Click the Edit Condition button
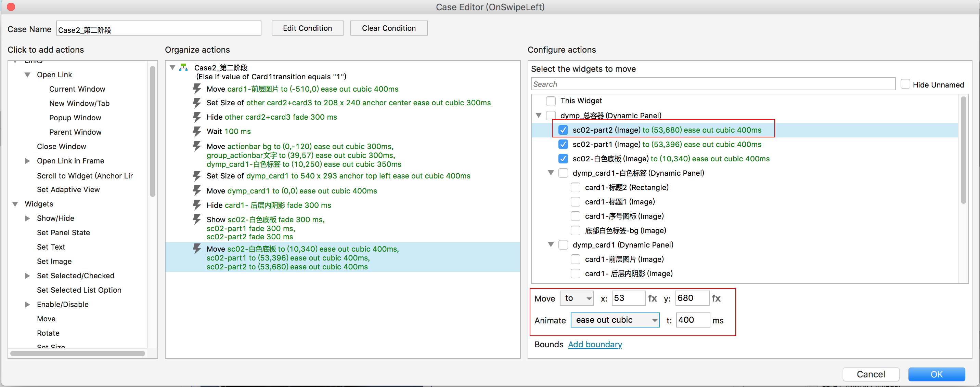The width and height of the screenshot is (980, 387). [307, 28]
